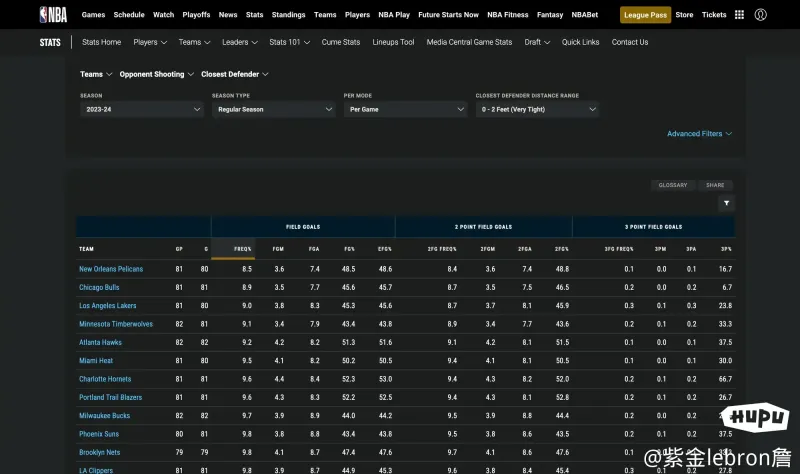Open Atlanta Hawks team link
Screen dimensions: 800x474
101,342
